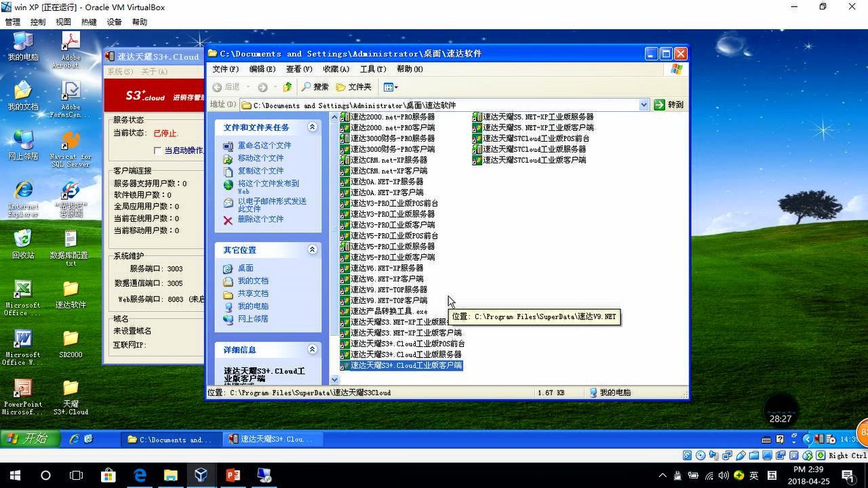This screenshot has height=488, width=868.
Task: Open the views dropdown button
Action: pyautogui.click(x=391, y=87)
